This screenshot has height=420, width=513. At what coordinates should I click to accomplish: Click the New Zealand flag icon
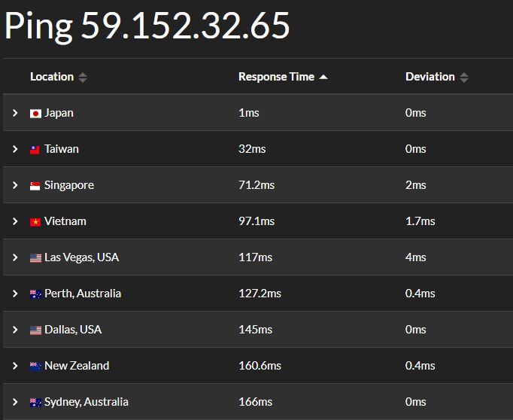(x=35, y=366)
